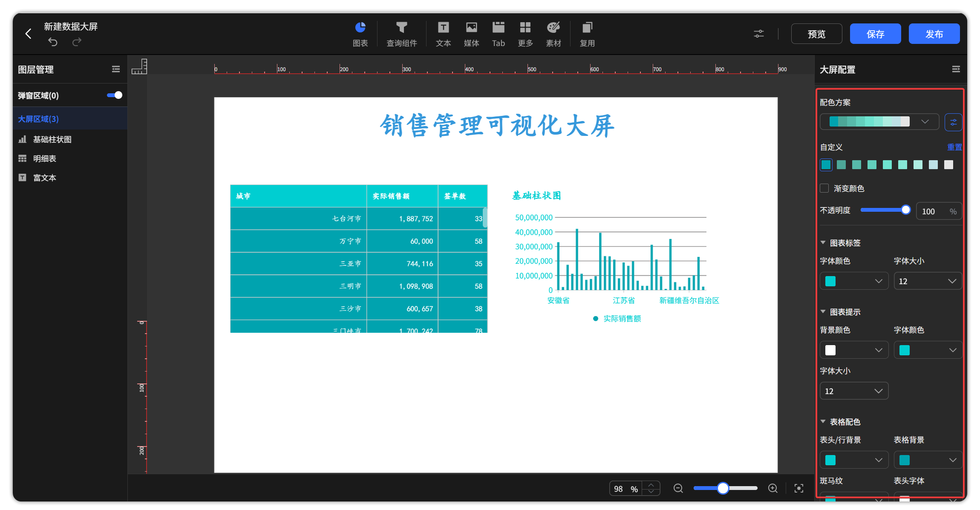Image resolution: width=980 pixels, height=510 pixels.
Task: Open the 素材 materials library
Action: (x=553, y=34)
